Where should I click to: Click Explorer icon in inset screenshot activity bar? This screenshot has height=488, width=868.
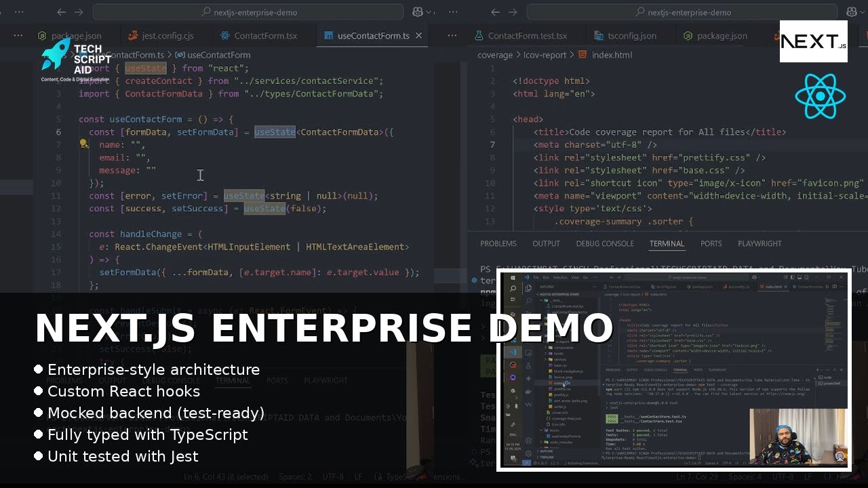point(528,287)
